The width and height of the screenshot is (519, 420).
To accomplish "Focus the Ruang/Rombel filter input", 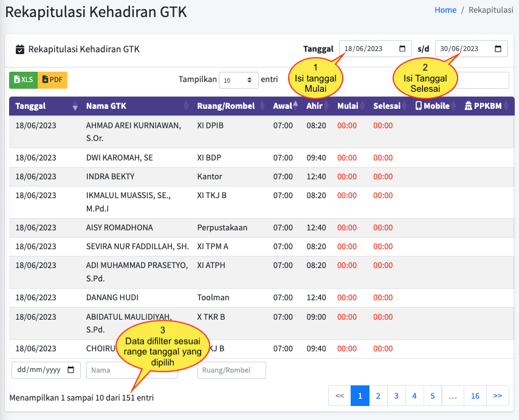I will 232,370.
